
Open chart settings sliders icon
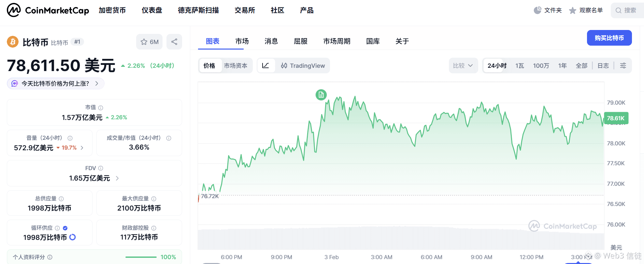(623, 66)
